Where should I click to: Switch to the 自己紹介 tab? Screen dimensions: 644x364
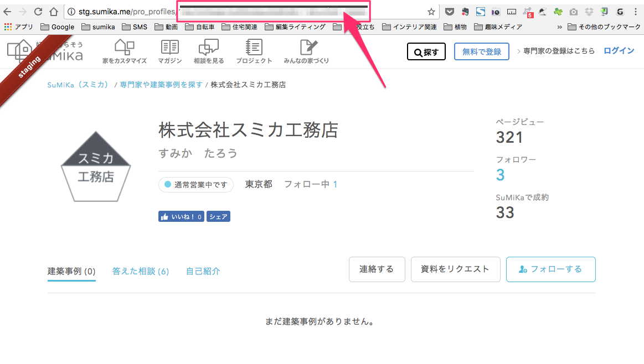(203, 271)
